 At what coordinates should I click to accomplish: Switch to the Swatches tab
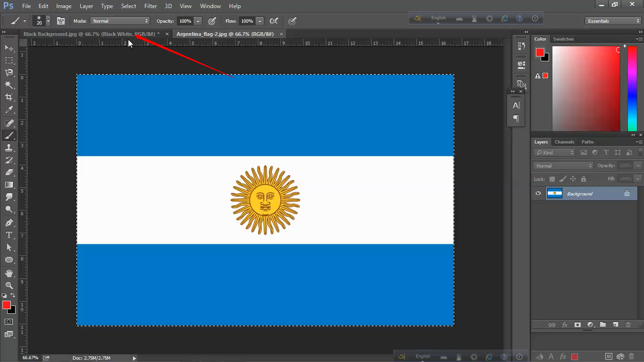(x=563, y=39)
